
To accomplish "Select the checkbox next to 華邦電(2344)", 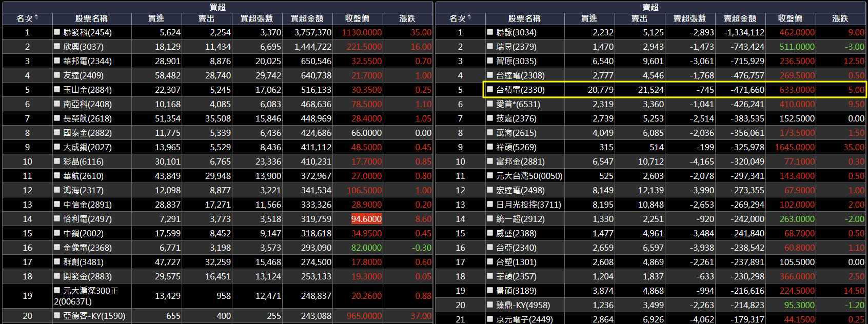I will pos(57,60).
